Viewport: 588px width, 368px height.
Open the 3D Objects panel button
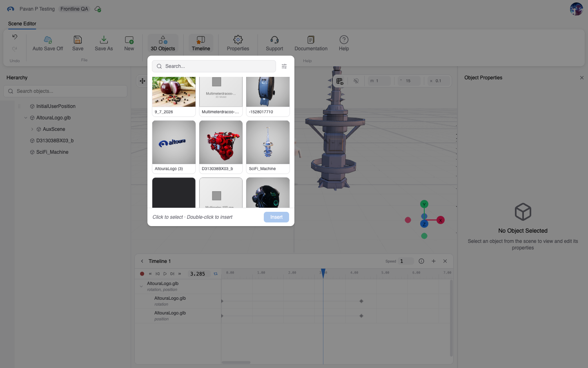163,43
